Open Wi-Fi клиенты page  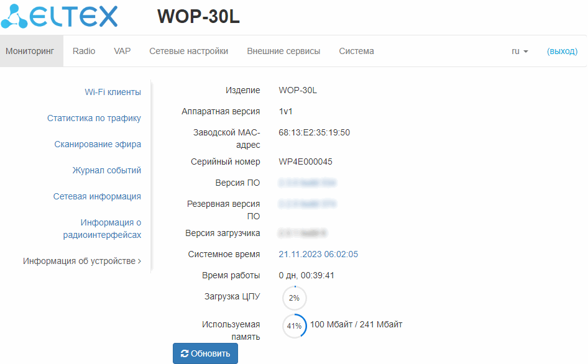[113, 92]
